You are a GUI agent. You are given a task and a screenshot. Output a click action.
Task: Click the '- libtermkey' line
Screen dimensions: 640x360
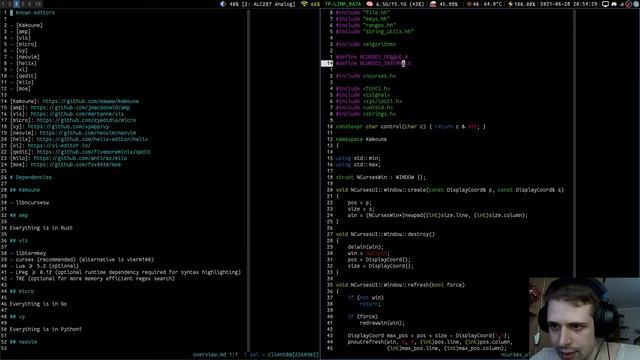(x=28, y=253)
